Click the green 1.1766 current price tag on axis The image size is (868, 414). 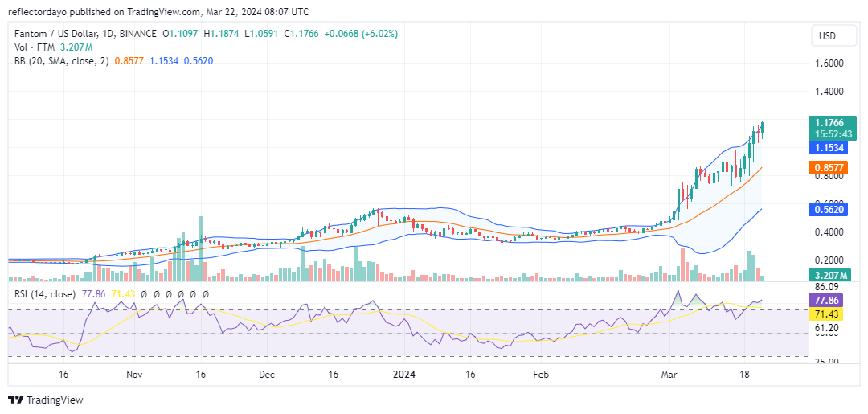tap(833, 123)
